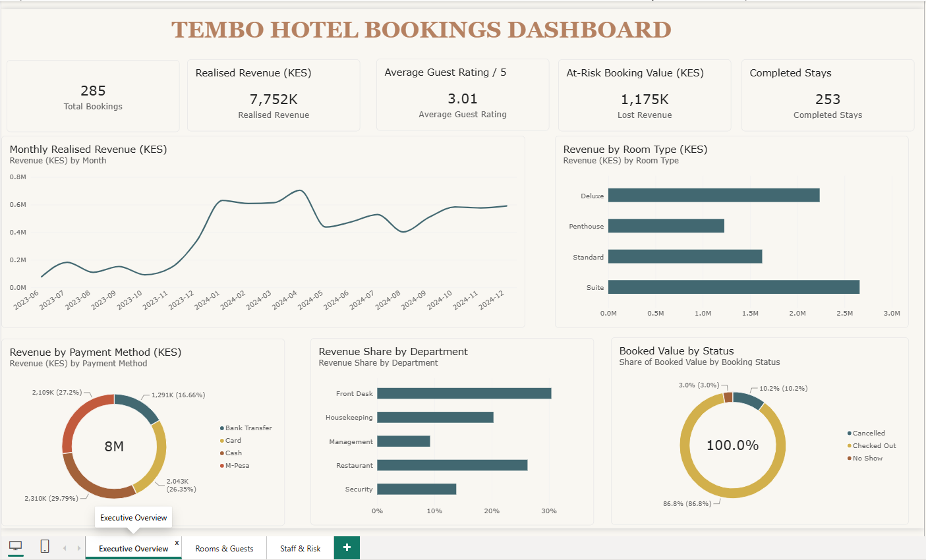926x560 pixels.
Task: Select the M-Pesa legend entry
Action: coord(235,466)
